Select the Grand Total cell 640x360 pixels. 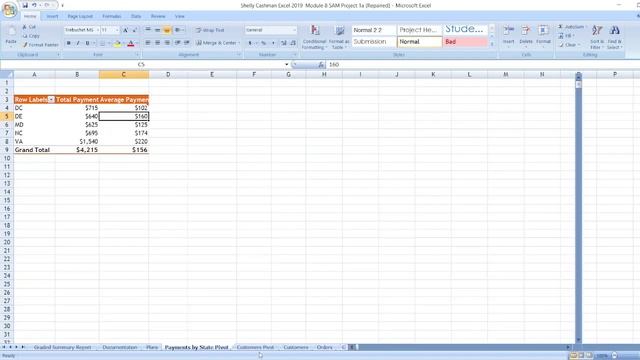coord(34,150)
